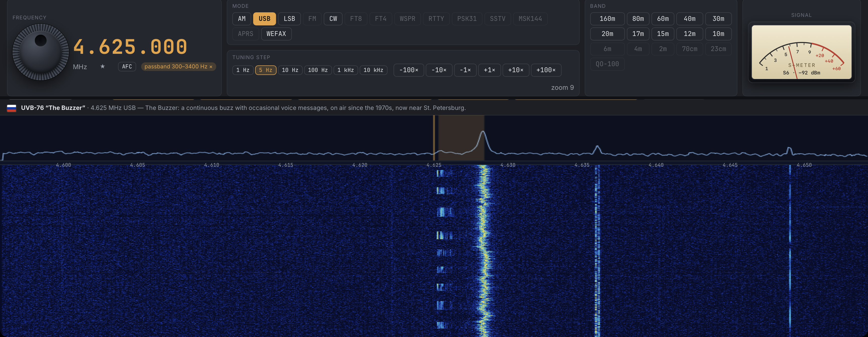868x337 pixels.
Task: Click the zoom 9 indicator
Action: [x=562, y=88]
